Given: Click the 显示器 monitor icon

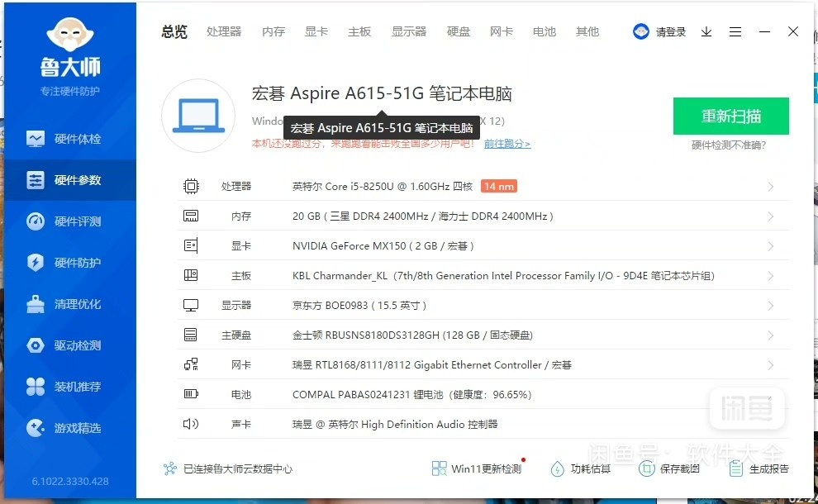Looking at the screenshot, I should tap(191, 305).
